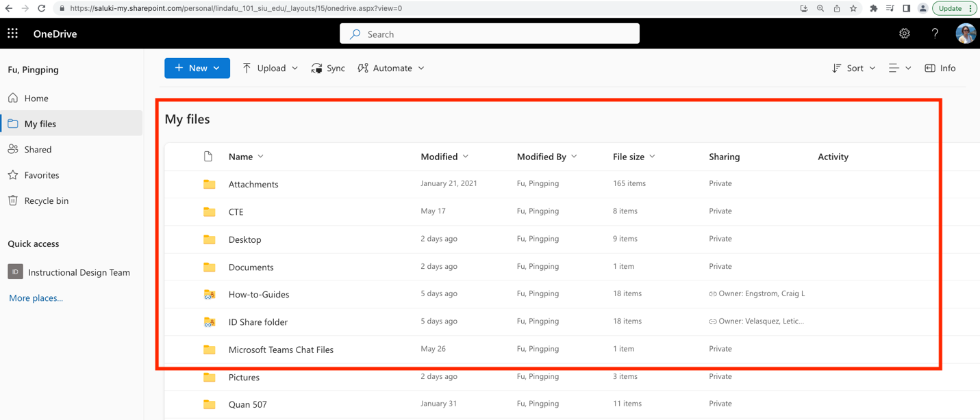Click the More places link
This screenshot has width=980, height=420.
click(x=36, y=298)
